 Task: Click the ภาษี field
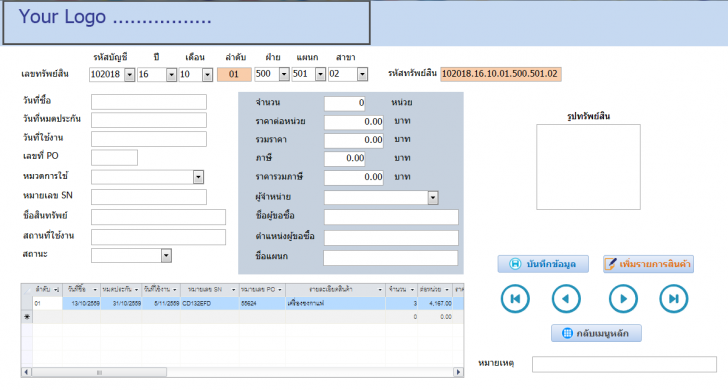[x=344, y=159]
